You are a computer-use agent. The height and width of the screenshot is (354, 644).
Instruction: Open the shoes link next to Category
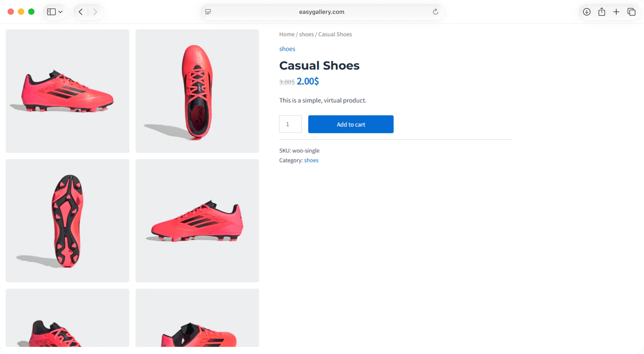pyautogui.click(x=311, y=160)
